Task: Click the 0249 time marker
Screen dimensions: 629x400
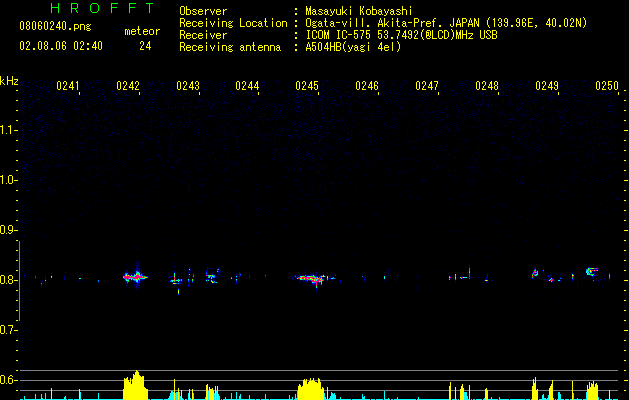Action: (547, 86)
